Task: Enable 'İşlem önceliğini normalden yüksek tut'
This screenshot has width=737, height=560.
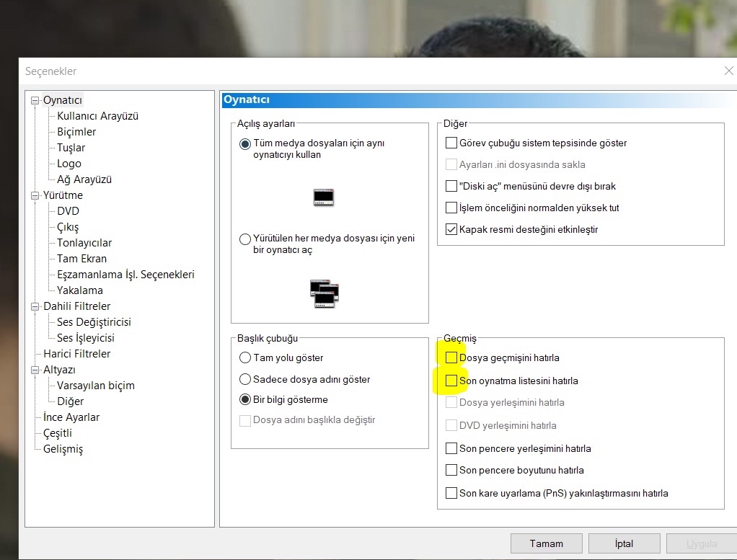Action: tap(451, 208)
